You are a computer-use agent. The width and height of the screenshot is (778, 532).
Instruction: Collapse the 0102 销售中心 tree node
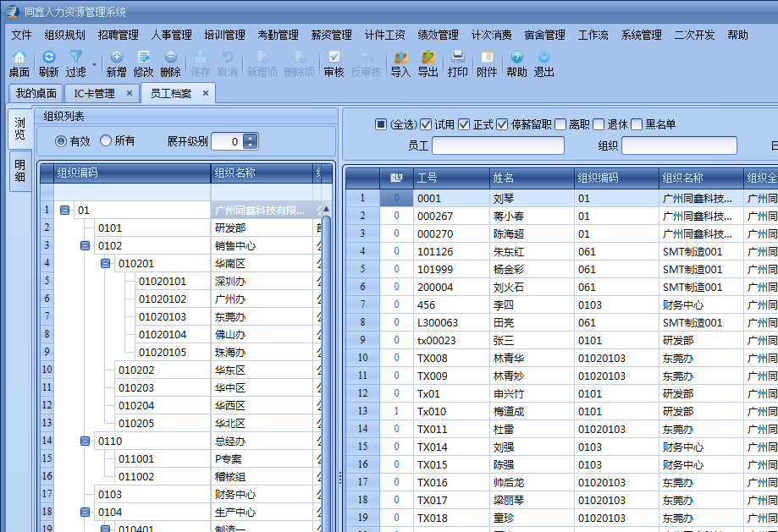point(86,246)
